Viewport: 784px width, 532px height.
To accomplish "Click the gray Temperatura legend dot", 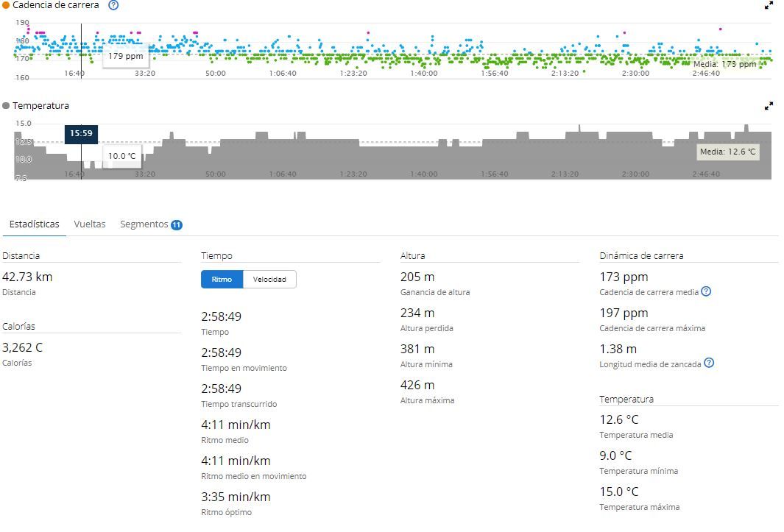I will tap(6, 105).
